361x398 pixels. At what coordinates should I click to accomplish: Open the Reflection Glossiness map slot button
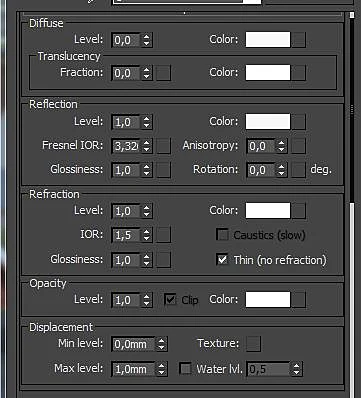pyautogui.click(x=163, y=170)
